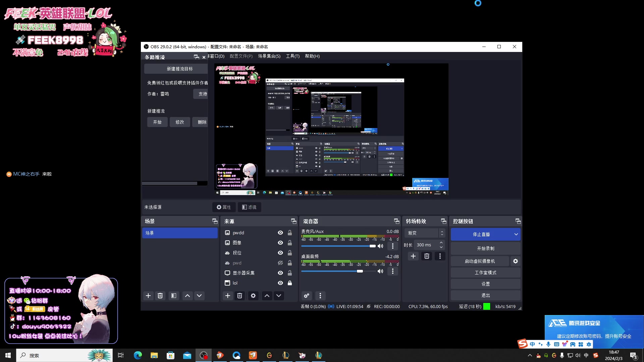Open source 属性 button
This screenshot has width=644, height=362.
pos(224,207)
